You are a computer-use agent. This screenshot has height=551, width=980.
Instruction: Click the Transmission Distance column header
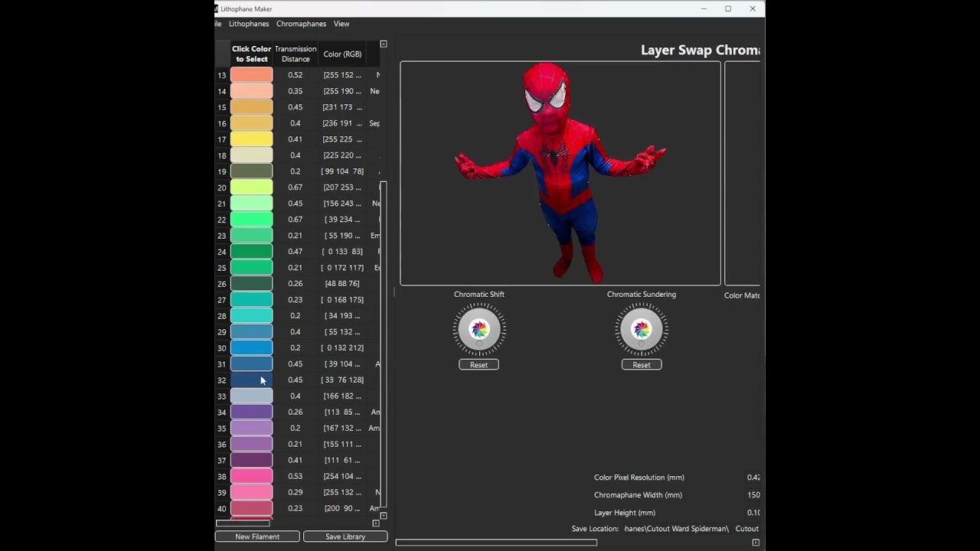(296, 54)
